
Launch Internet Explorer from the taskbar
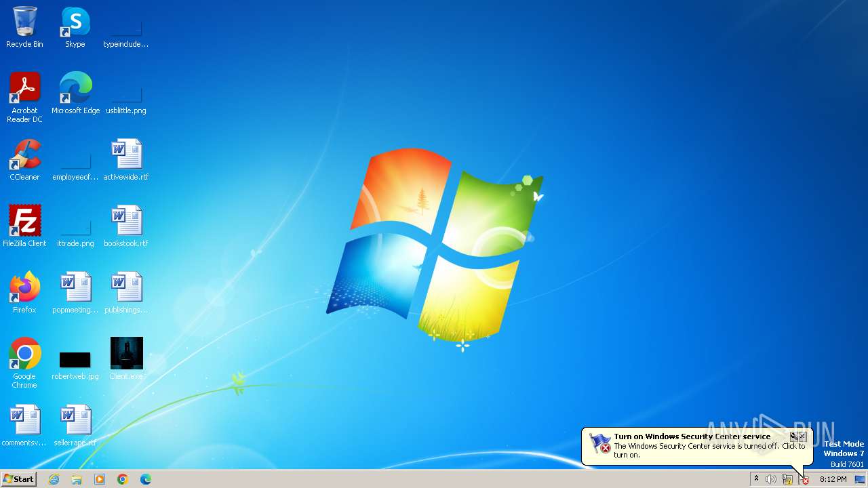point(54,479)
